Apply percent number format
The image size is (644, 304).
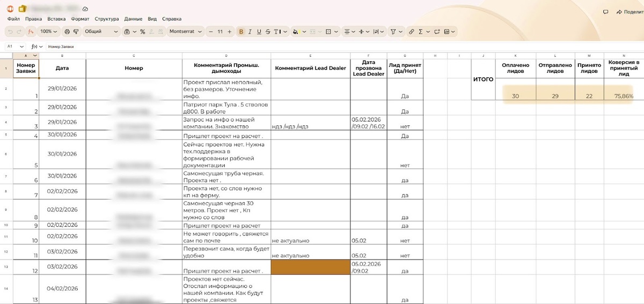tap(142, 32)
